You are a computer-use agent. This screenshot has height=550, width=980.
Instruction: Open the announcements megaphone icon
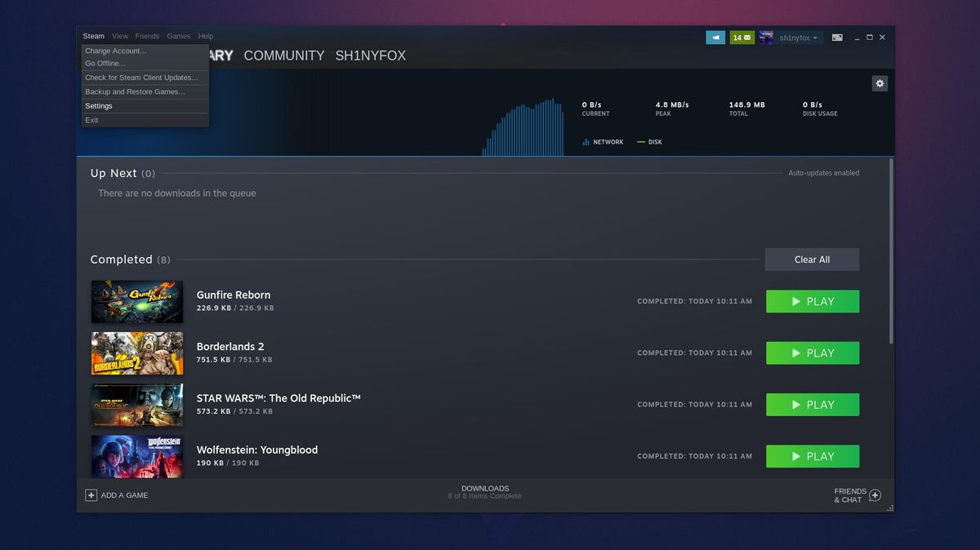715,38
